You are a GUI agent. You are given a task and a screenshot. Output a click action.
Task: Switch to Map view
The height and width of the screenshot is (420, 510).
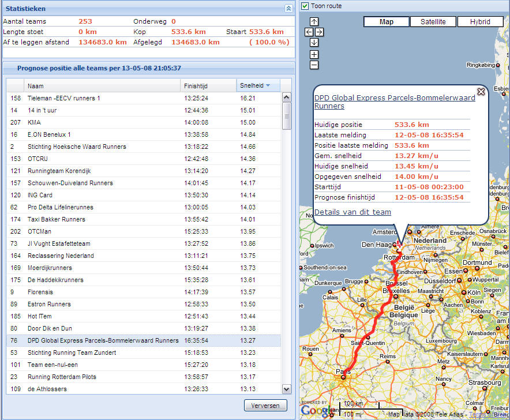(x=387, y=22)
